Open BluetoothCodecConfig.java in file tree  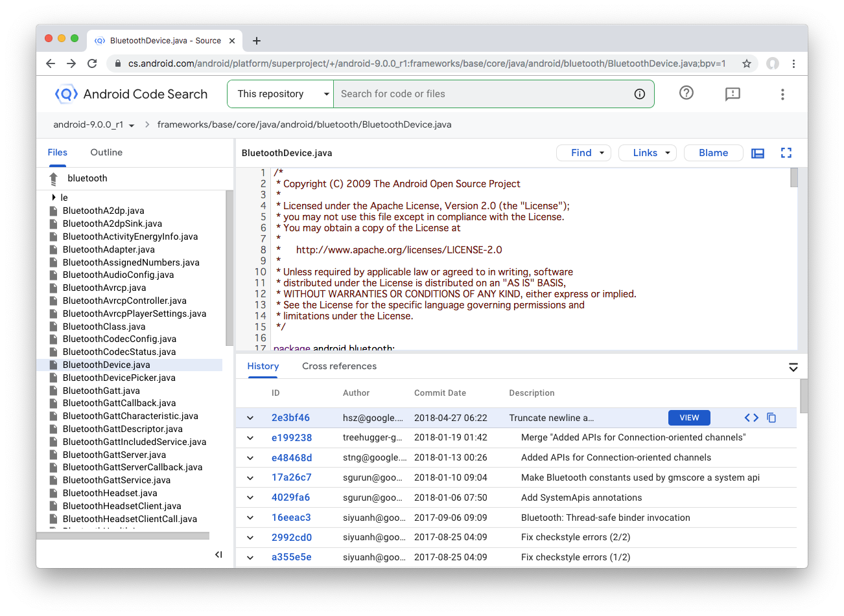119,339
